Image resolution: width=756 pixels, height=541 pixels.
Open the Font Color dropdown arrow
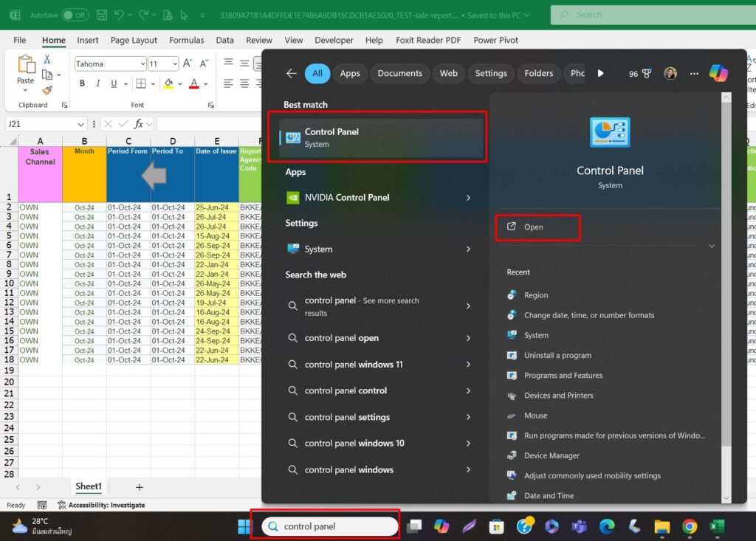(206, 84)
